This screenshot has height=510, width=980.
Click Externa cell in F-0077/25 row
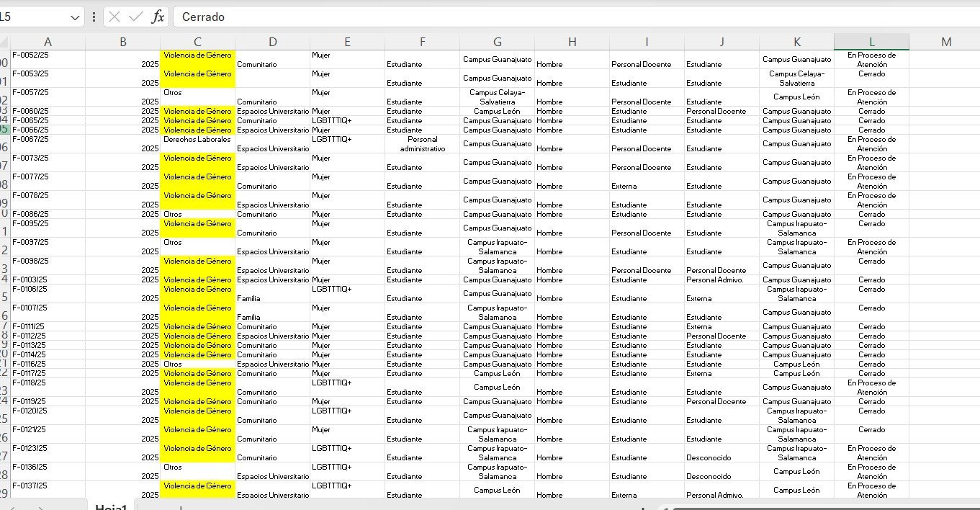coord(647,181)
